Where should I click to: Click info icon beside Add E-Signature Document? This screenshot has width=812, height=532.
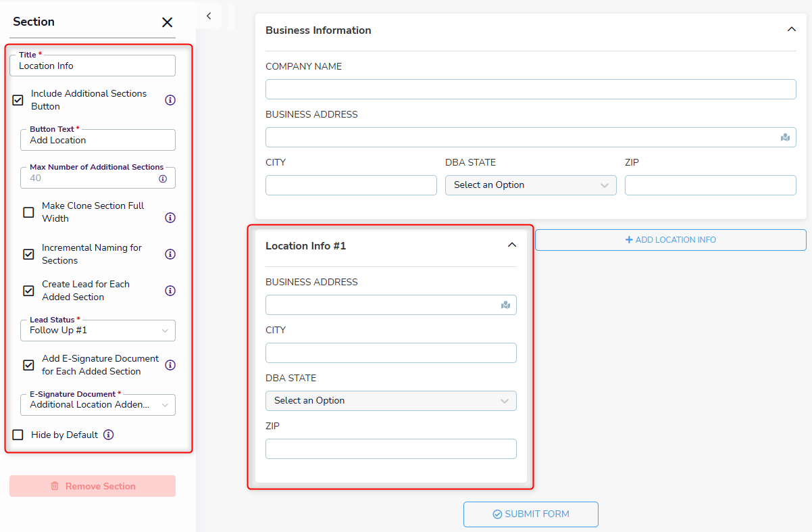click(x=170, y=365)
